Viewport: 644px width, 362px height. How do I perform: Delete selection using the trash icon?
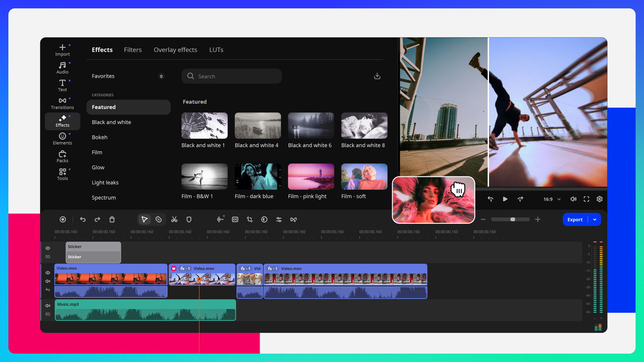[112, 220]
